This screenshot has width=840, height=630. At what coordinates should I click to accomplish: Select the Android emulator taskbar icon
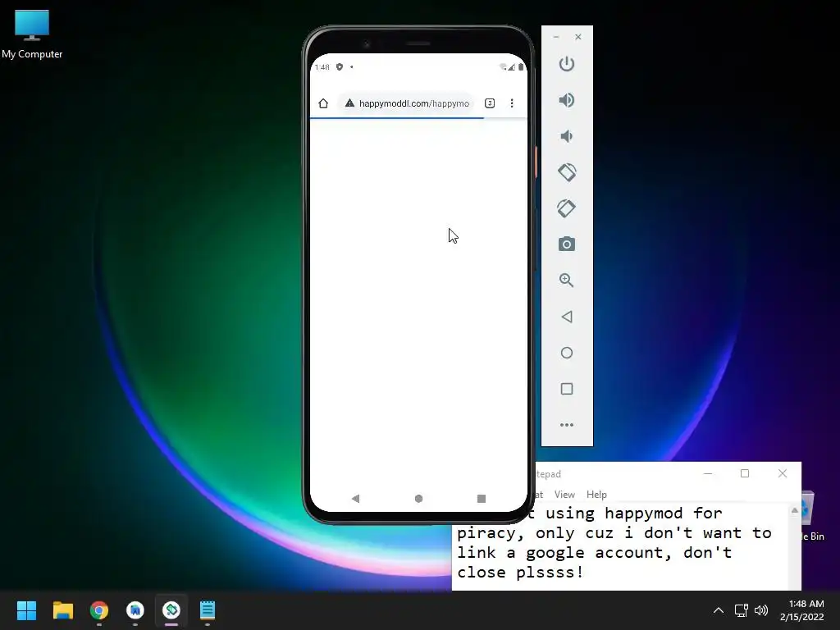click(x=171, y=610)
